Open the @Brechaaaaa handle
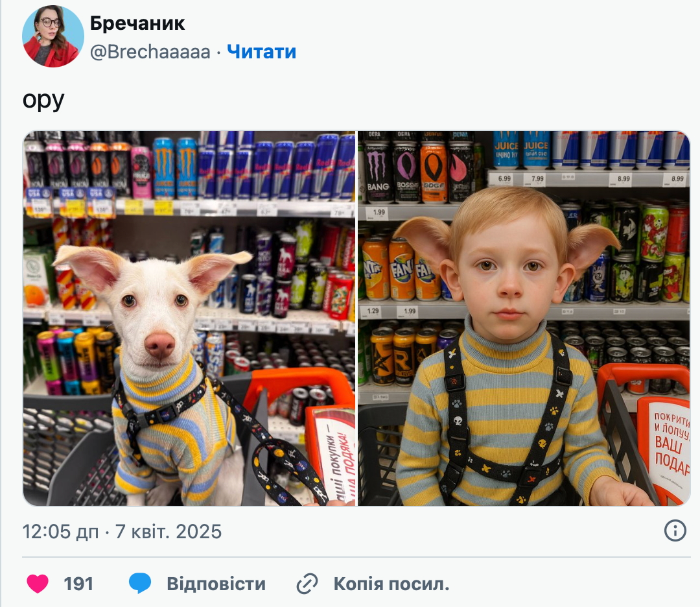 (150, 52)
